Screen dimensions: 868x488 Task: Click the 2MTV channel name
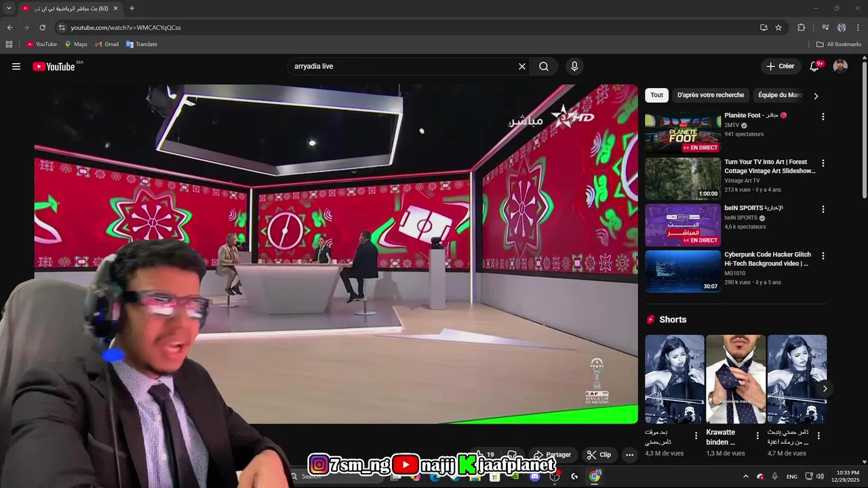[732, 125]
